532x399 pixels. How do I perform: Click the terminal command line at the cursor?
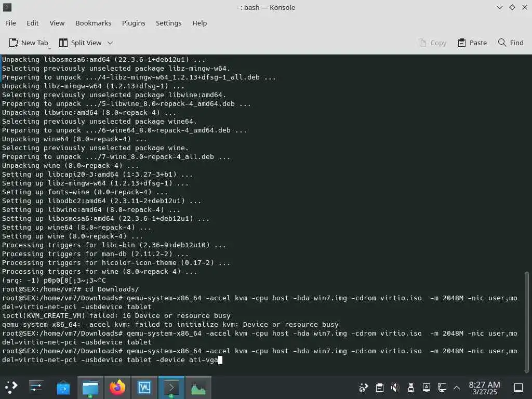coord(220,360)
